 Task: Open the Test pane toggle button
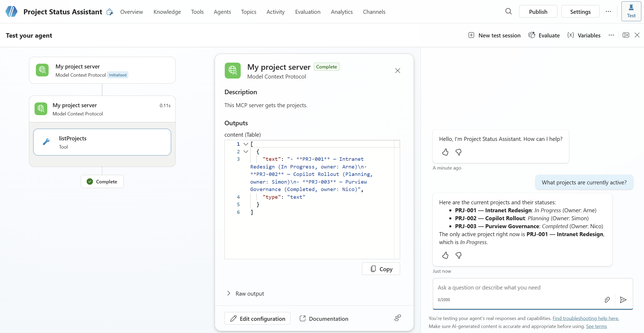coord(631,11)
